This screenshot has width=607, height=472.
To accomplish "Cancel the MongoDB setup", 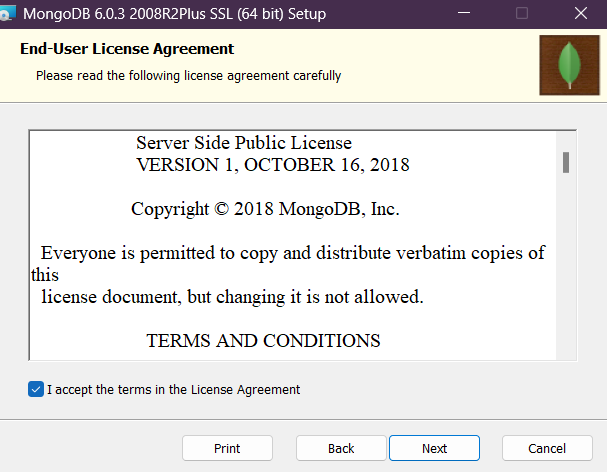I will pos(547,448).
